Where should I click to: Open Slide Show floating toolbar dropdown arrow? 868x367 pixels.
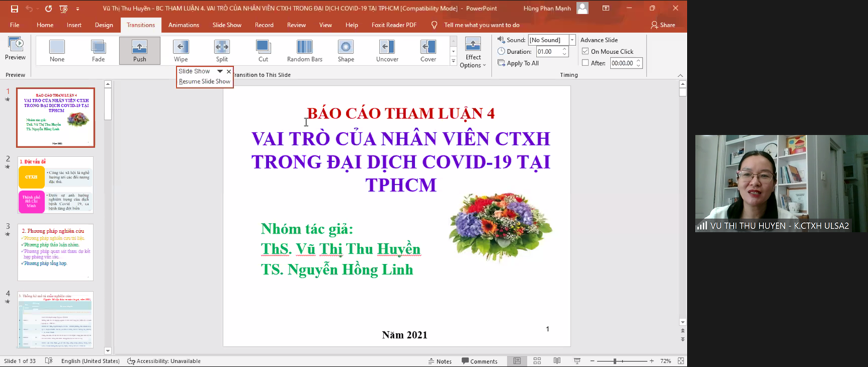[220, 71]
